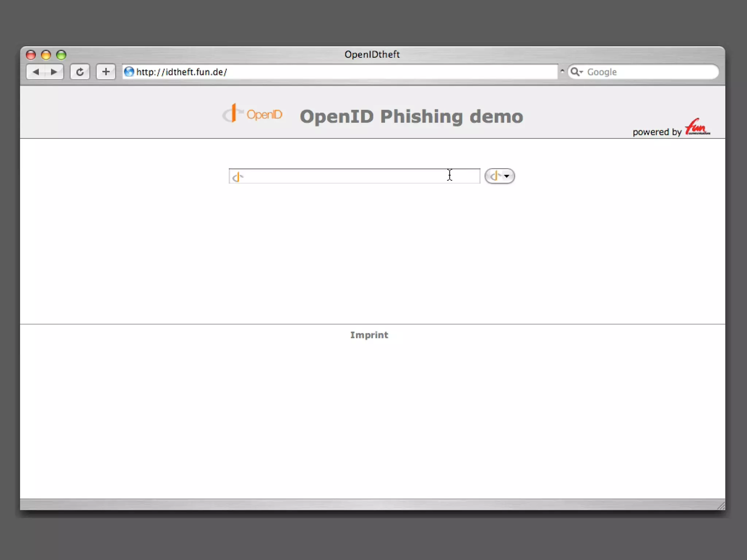Focus the Google search field
The image size is (747, 560).
click(x=643, y=72)
